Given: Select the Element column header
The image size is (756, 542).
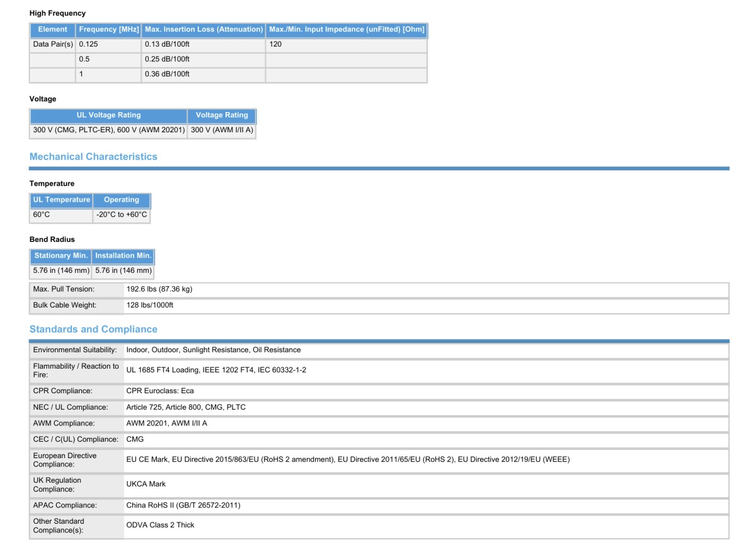Looking at the screenshot, I should click(53, 30).
